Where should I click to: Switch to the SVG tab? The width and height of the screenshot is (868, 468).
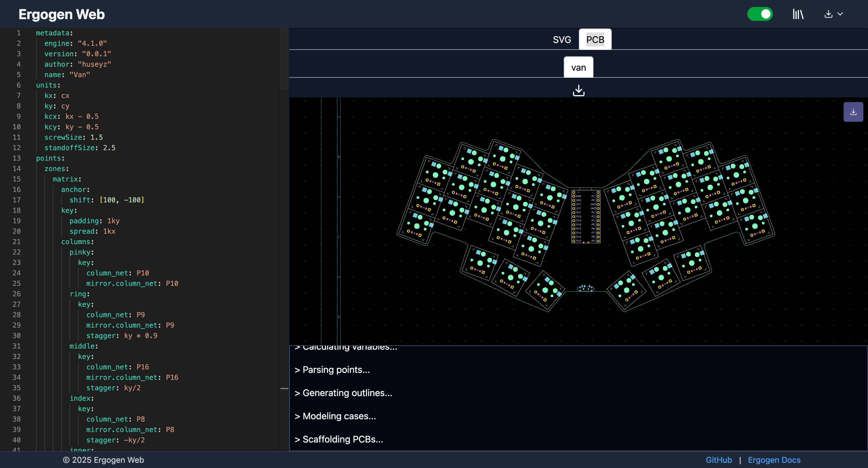(562, 40)
